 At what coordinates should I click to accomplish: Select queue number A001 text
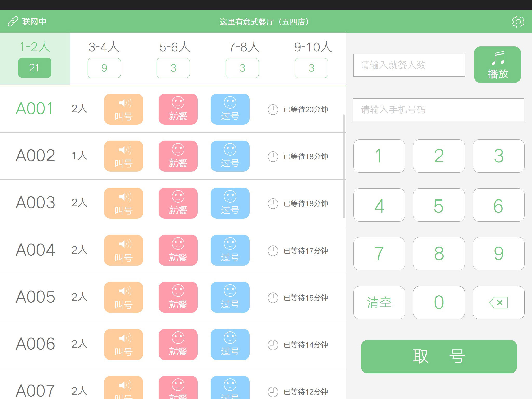35,109
